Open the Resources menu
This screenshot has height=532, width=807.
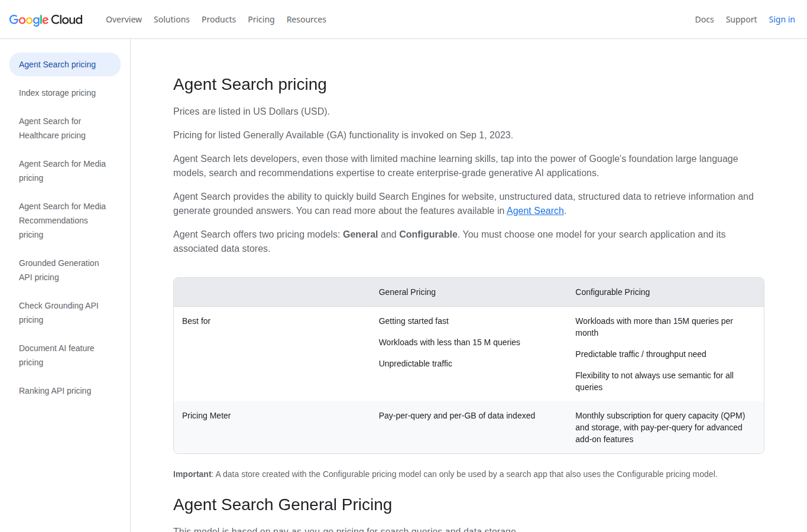click(306, 20)
